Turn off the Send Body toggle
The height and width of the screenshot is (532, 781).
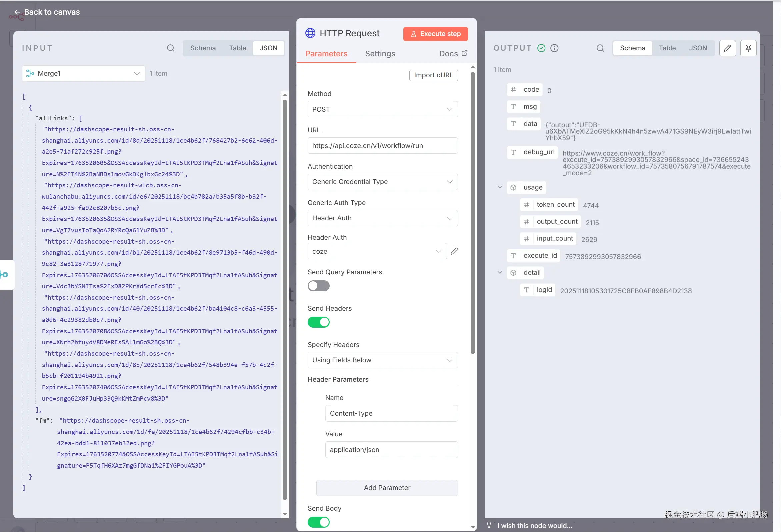(318, 522)
